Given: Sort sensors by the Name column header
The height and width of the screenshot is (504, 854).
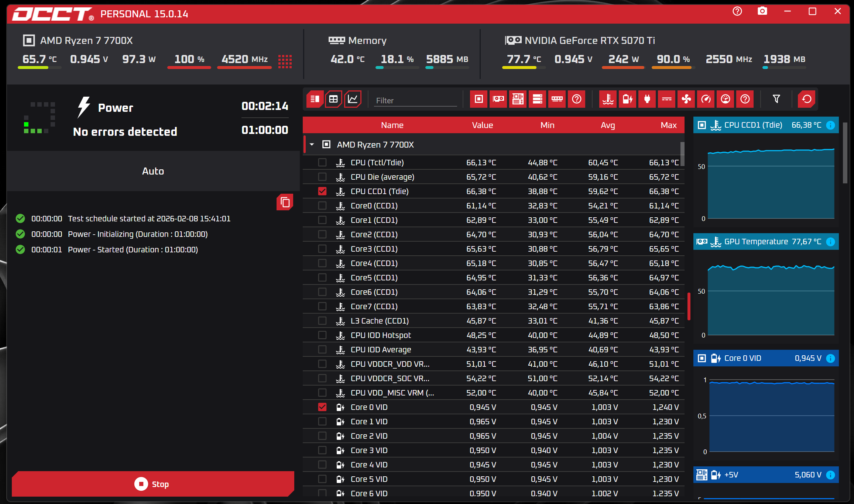Looking at the screenshot, I should (392, 125).
